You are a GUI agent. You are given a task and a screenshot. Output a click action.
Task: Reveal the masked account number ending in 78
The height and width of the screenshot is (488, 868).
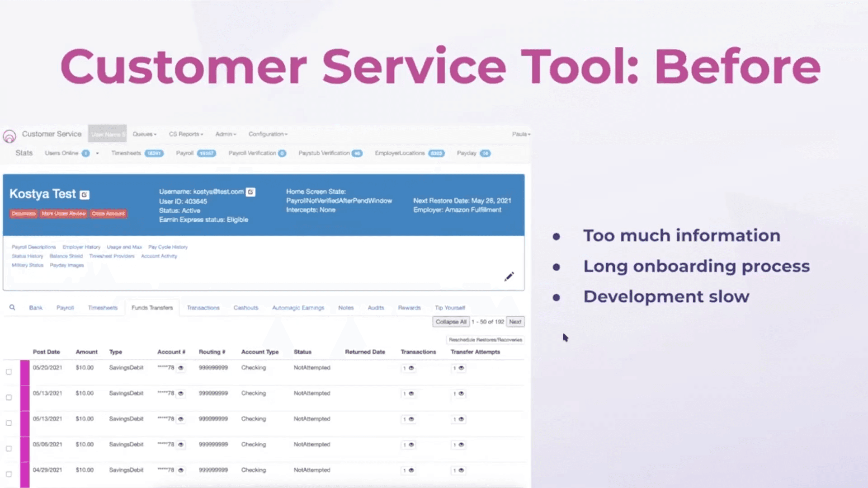pos(181,368)
